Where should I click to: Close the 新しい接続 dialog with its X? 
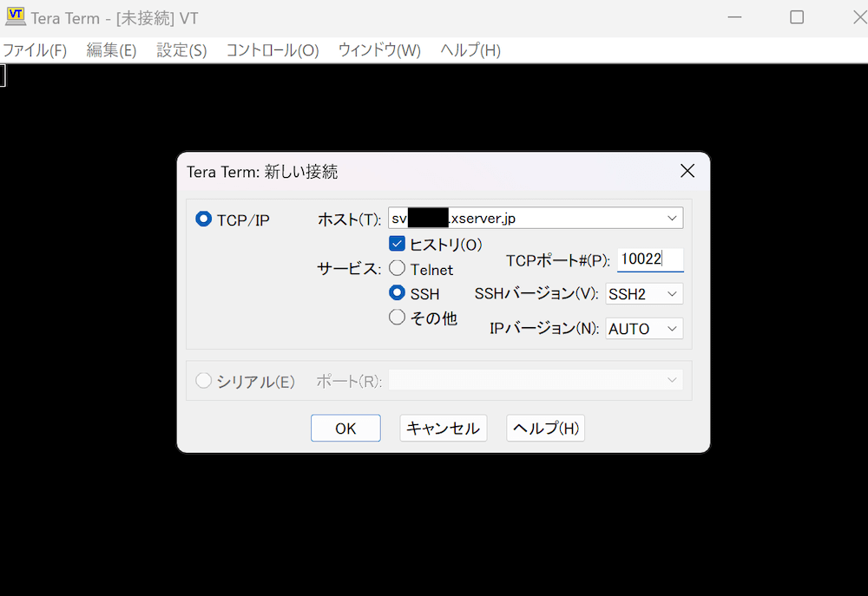pos(687,171)
